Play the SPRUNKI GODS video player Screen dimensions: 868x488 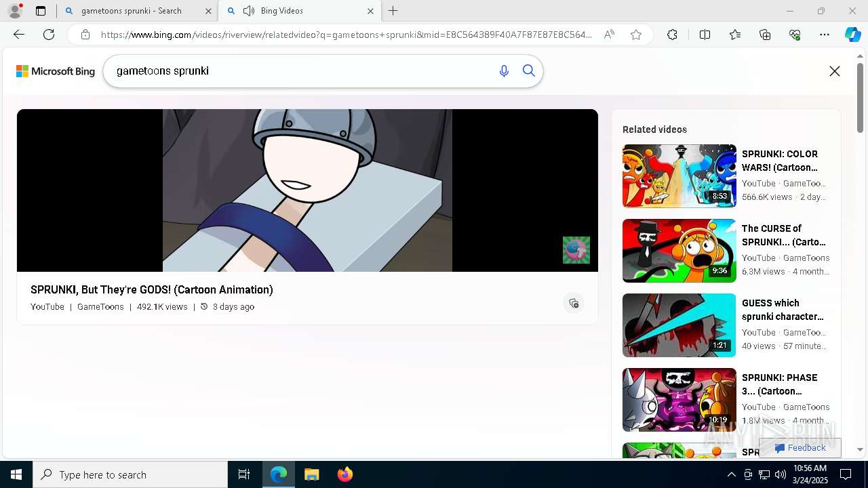[x=307, y=190]
